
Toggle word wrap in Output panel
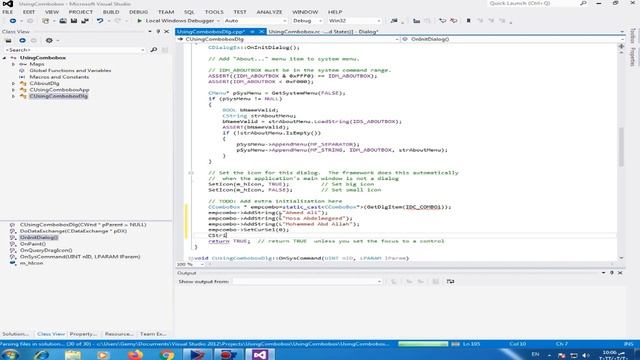click(450, 281)
